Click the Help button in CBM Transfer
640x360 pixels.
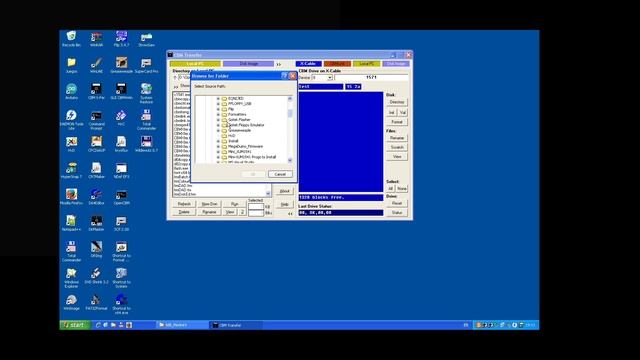284,204
